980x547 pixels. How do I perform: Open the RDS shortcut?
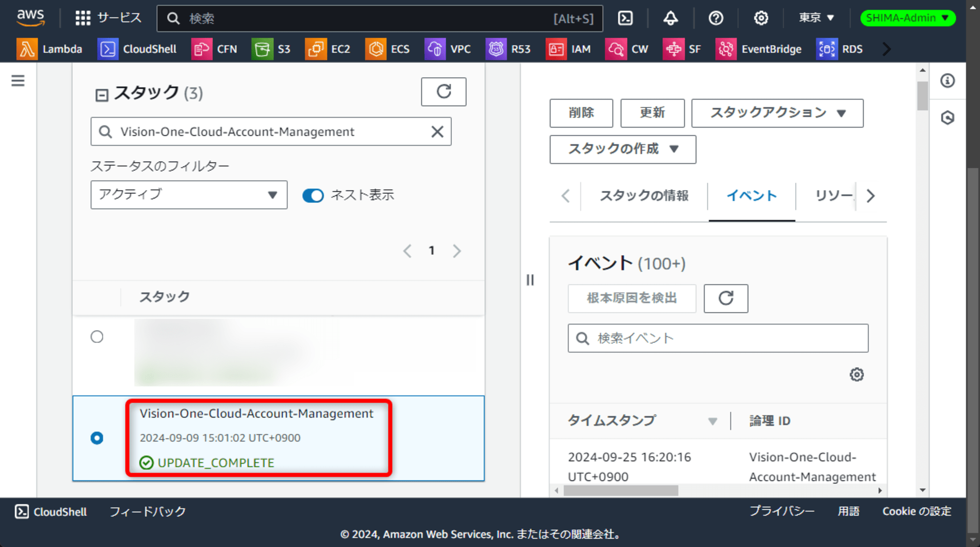[x=839, y=49]
